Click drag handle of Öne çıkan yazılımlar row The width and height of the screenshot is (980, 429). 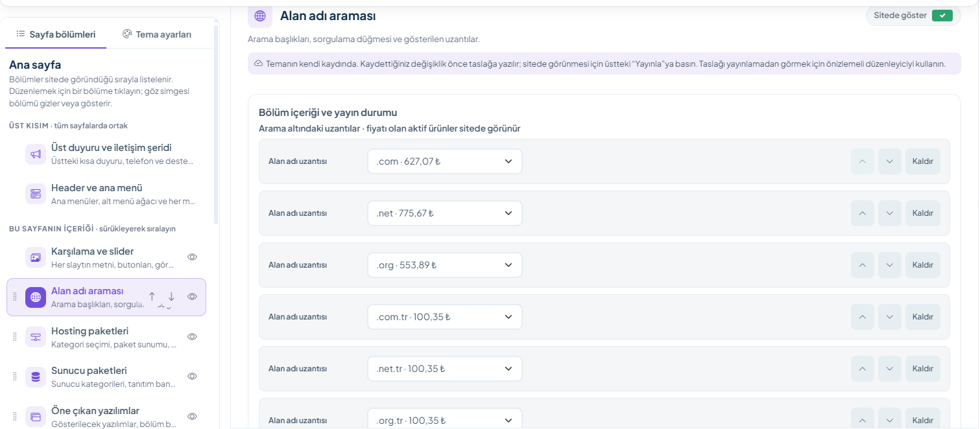coord(15,417)
